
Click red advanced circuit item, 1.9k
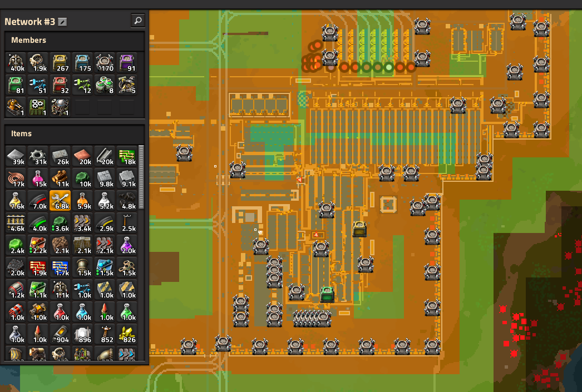[x=38, y=267]
